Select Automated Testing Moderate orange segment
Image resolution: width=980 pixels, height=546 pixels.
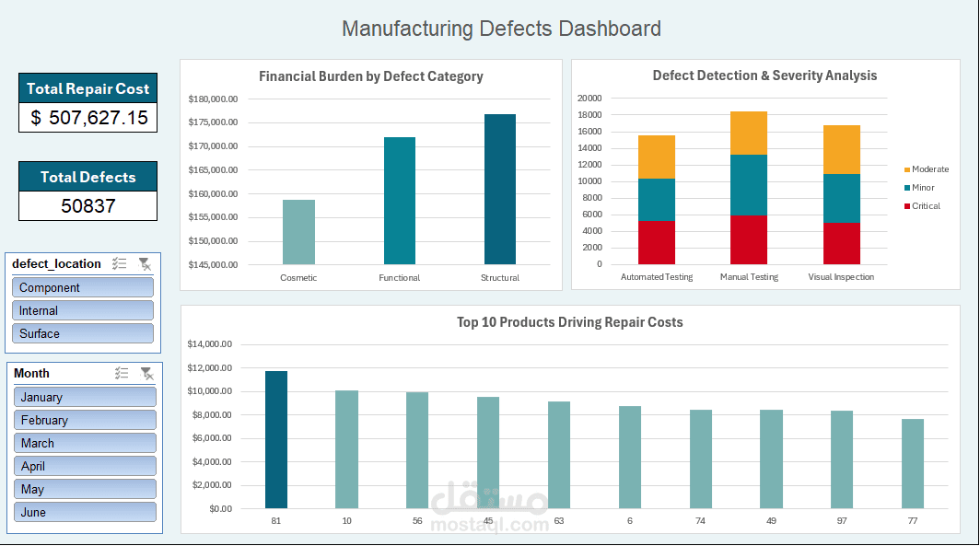(656, 157)
